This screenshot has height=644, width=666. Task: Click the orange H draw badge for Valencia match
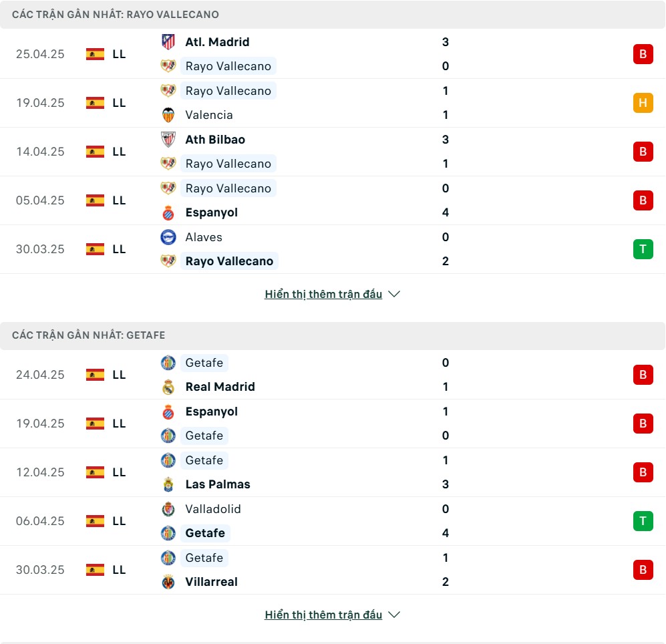pos(643,103)
